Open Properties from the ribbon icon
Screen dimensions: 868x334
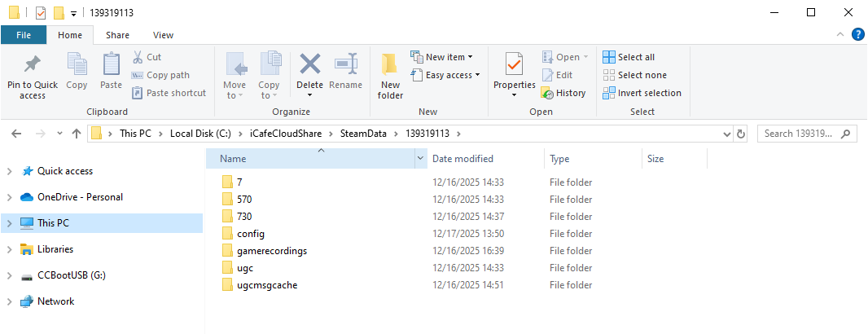click(514, 64)
